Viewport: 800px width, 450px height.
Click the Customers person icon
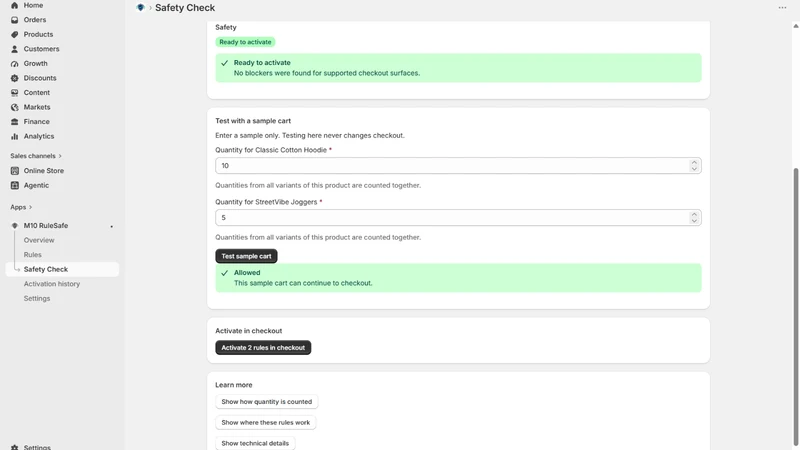pos(14,49)
